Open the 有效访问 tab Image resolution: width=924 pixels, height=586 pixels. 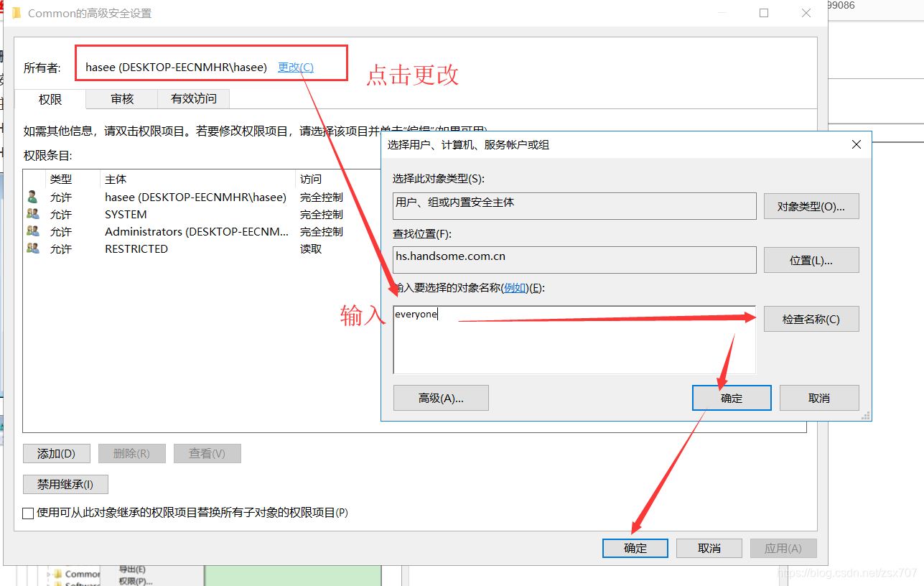194,98
